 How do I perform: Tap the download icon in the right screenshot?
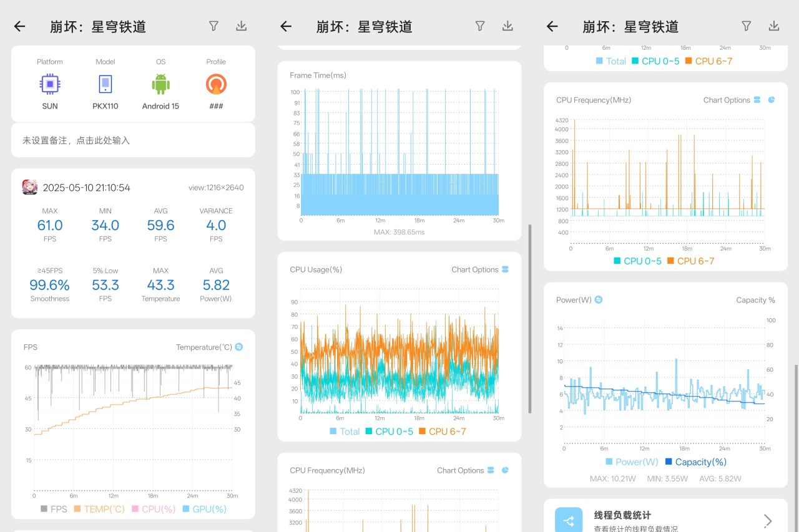click(775, 26)
